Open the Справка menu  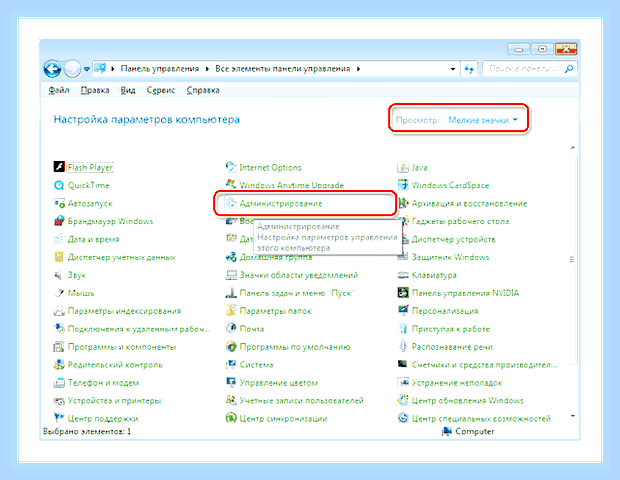point(203,90)
